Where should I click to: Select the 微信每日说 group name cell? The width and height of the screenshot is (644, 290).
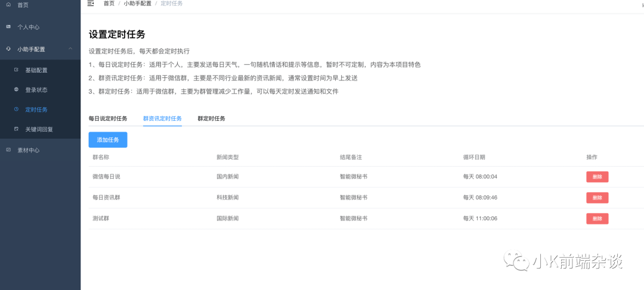coord(106,177)
